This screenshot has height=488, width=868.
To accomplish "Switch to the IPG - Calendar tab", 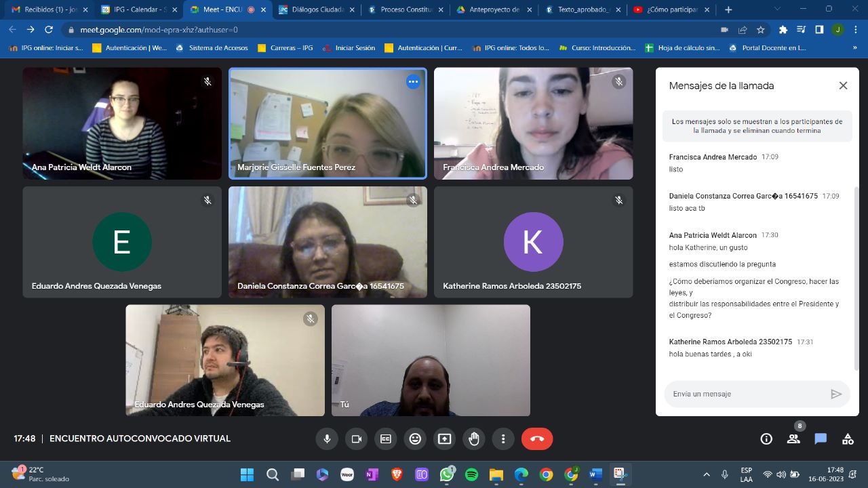I will 139,10.
